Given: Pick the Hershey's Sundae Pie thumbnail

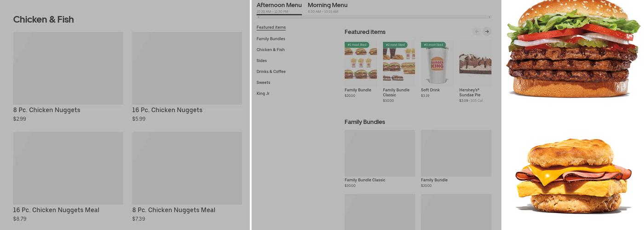Looking at the screenshot, I should [475, 63].
